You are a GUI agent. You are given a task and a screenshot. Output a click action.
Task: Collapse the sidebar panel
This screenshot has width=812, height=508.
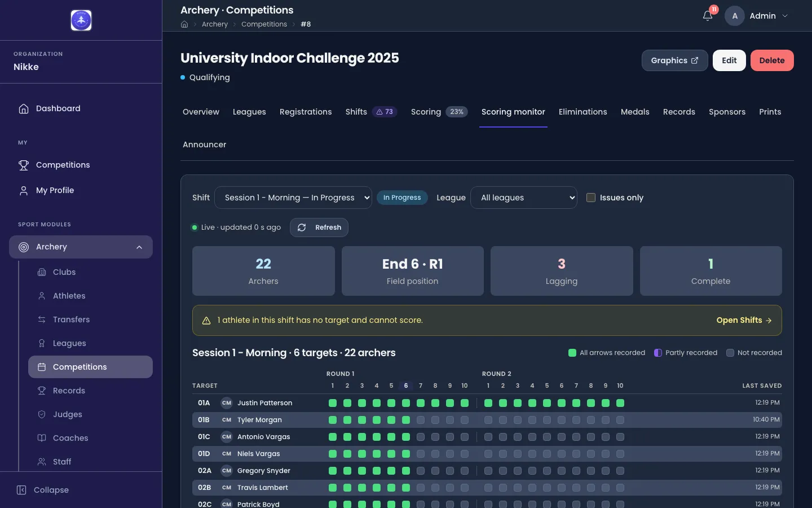click(43, 490)
